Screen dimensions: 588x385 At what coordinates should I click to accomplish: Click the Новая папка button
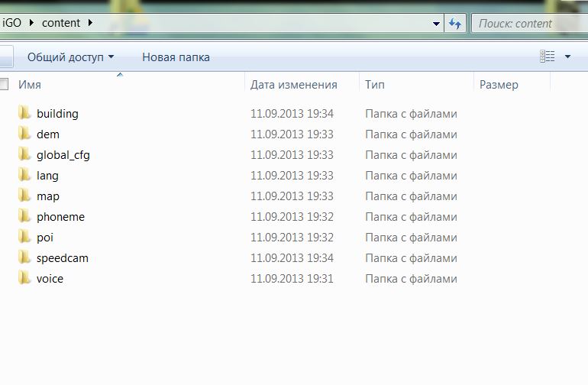tap(176, 57)
